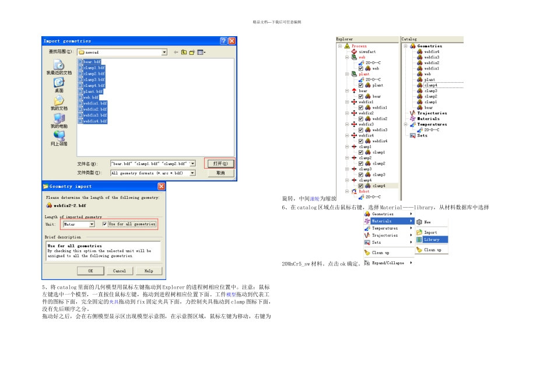The width and height of the screenshot is (554, 392).
Task: Click the plant component icon in Explorer
Action: (354, 74)
